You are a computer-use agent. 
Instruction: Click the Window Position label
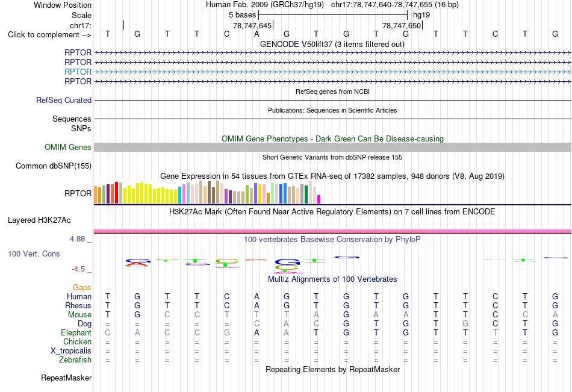63,5
